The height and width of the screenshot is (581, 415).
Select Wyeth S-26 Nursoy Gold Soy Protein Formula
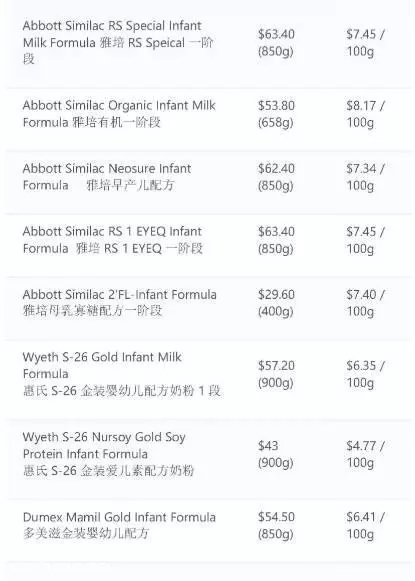(x=109, y=454)
